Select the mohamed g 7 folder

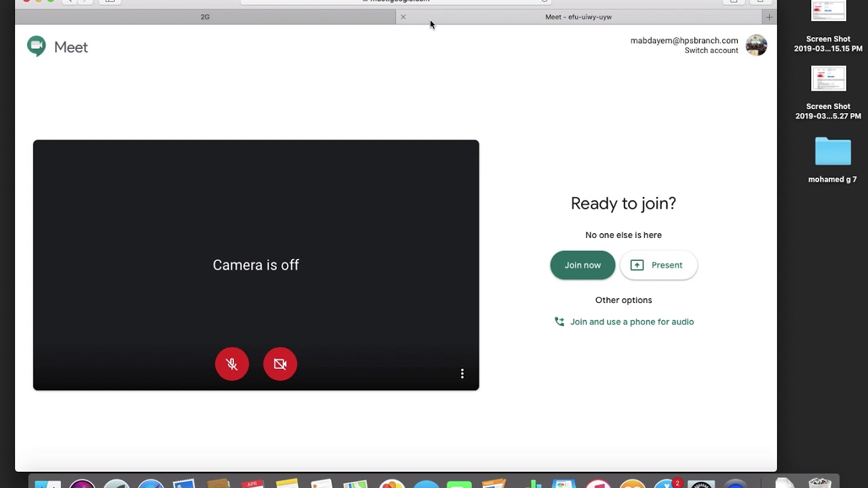click(x=833, y=160)
